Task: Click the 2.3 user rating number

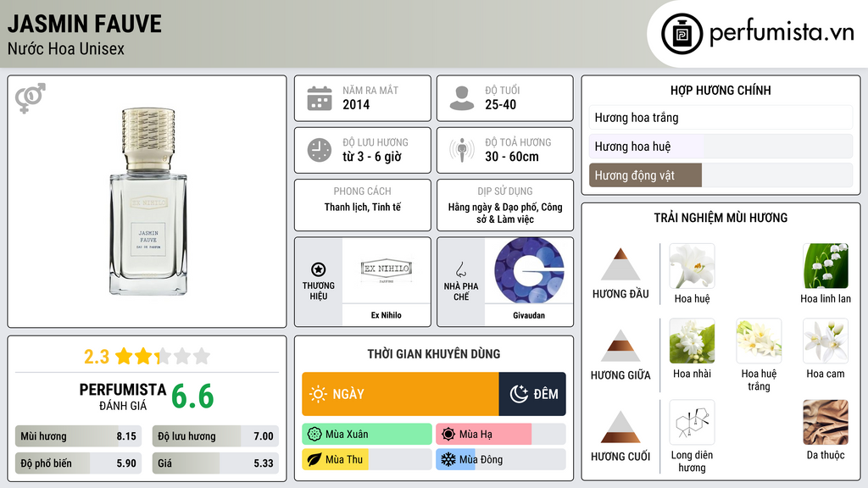Action: (97, 357)
